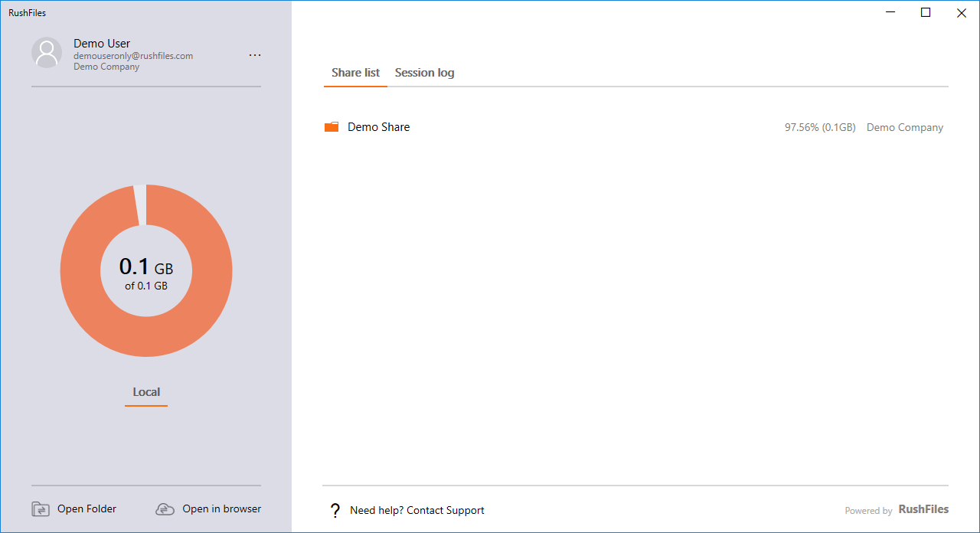Click the Open in browser cloud icon
The height and width of the screenshot is (533, 980).
(x=165, y=509)
